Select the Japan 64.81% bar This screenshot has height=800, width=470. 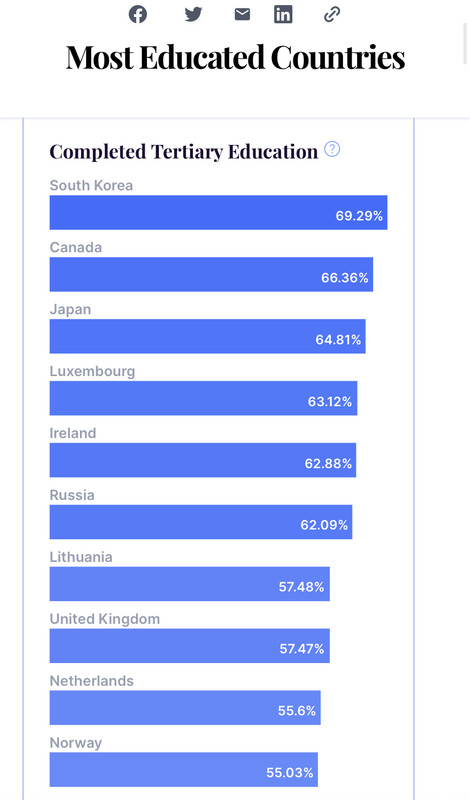pos(208,336)
